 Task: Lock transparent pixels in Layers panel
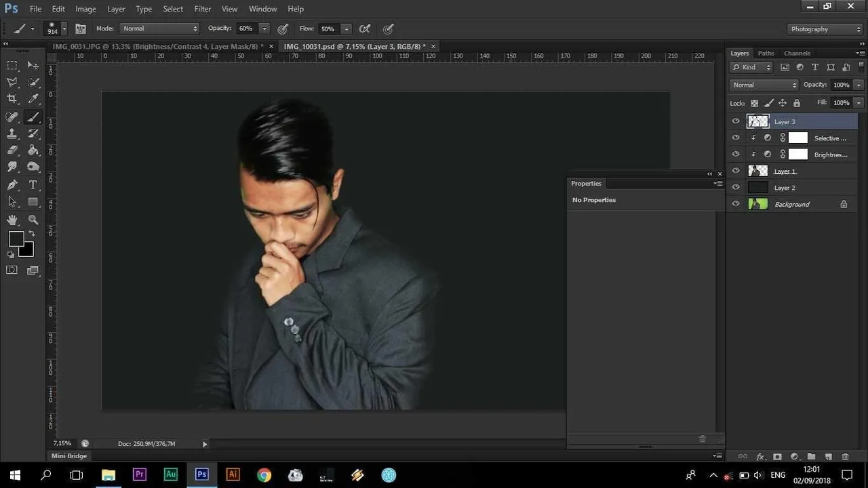click(754, 103)
